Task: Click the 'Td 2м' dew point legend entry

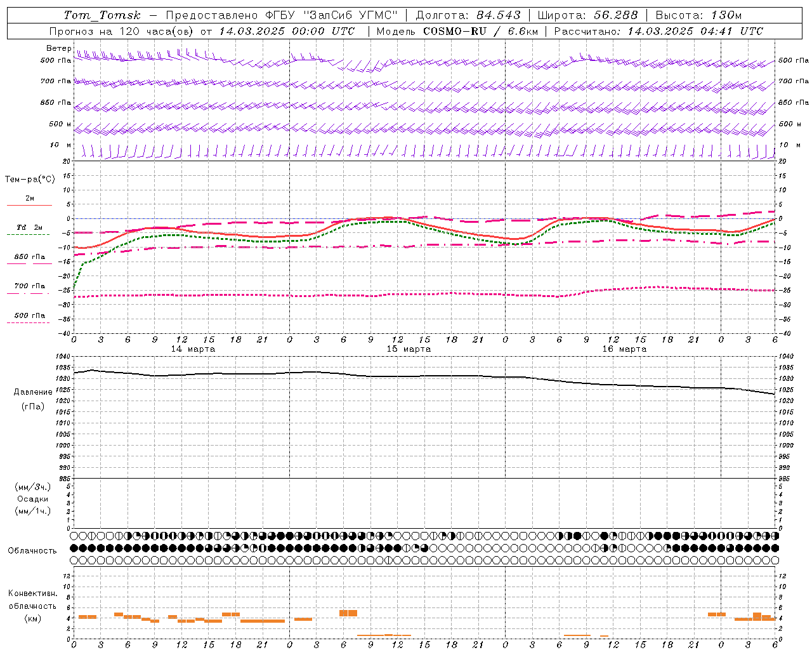Action: coord(30,227)
